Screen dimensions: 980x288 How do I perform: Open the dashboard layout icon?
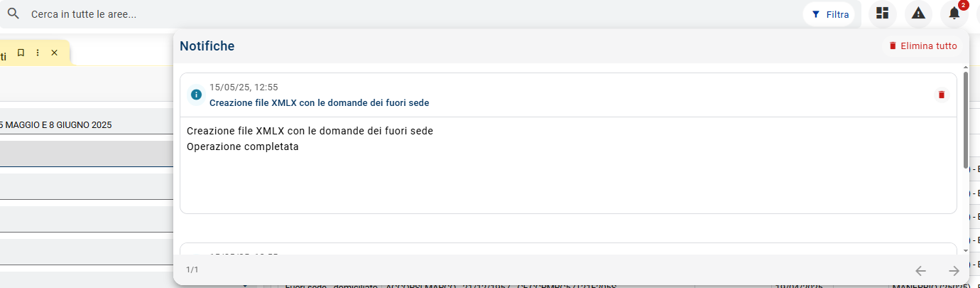point(883,14)
